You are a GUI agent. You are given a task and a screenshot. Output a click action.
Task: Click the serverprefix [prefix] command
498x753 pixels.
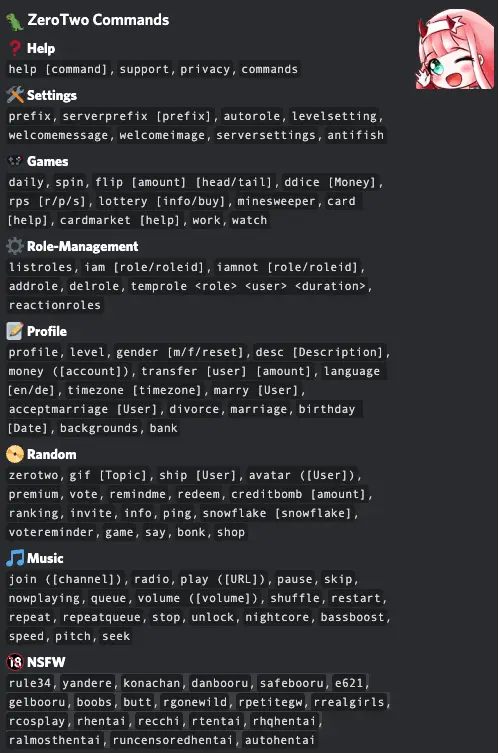coord(136,116)
